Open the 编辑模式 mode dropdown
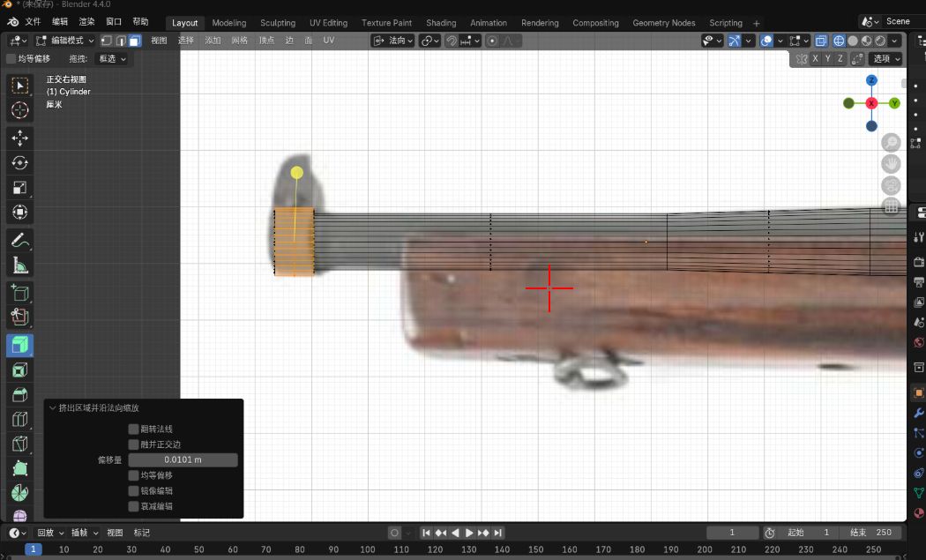The image size is (926, 560). click(x=64, y=41)
